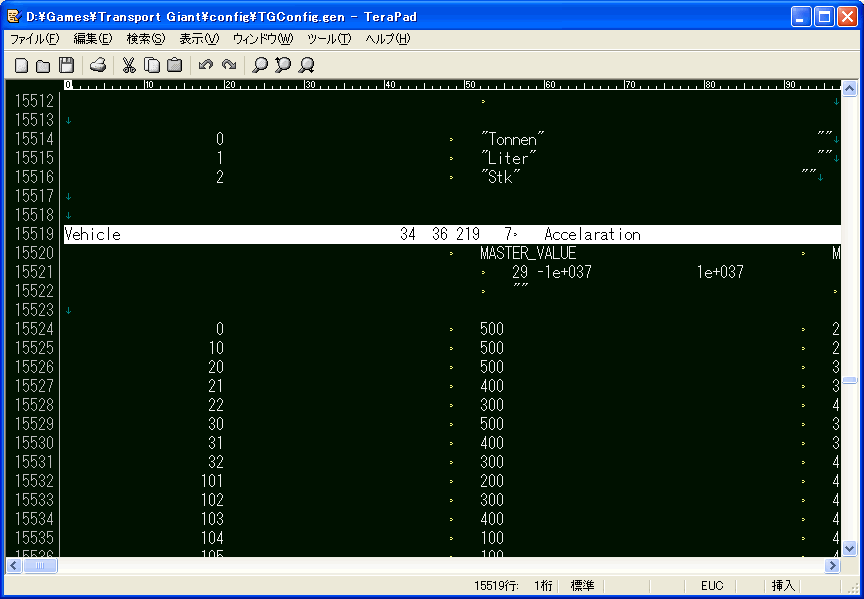Click the Redo arrow icon
Image resolution: width=864 pixels, height=599 pixels.
229,65
